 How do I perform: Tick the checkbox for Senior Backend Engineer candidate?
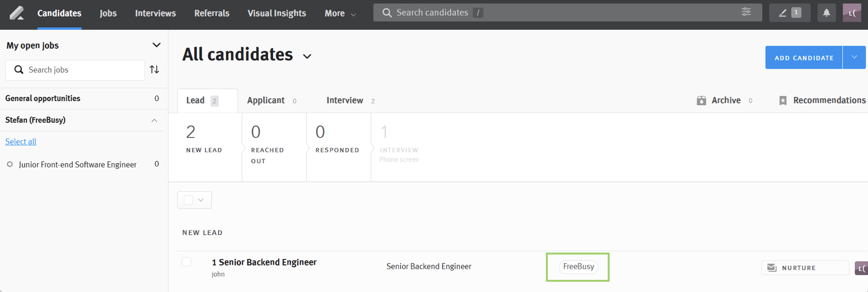tap(186, 262)
